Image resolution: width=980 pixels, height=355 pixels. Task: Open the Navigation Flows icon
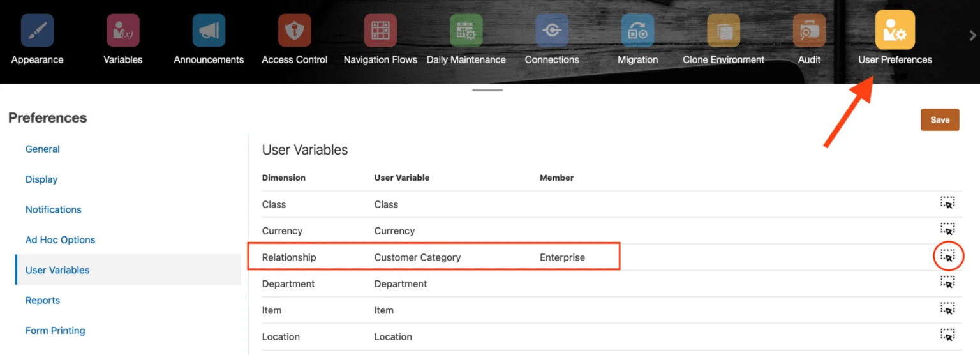point(380,31)
